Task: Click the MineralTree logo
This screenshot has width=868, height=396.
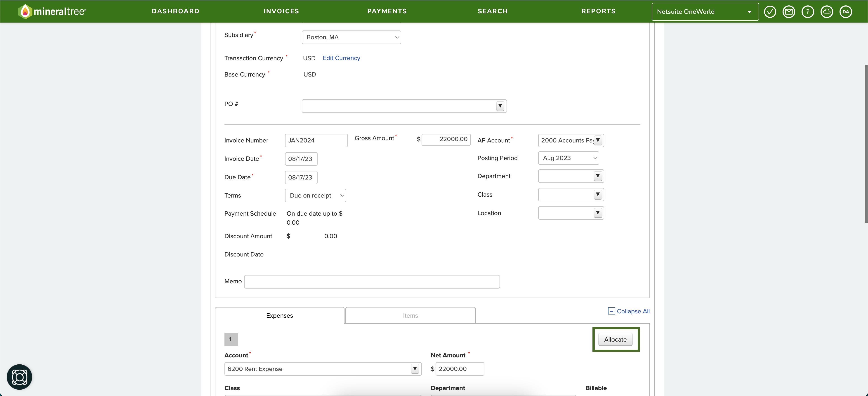Action: coord(52,12)
